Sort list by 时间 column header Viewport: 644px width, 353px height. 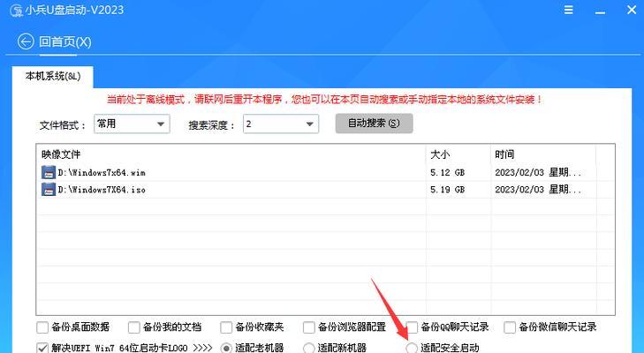point(543,154)
